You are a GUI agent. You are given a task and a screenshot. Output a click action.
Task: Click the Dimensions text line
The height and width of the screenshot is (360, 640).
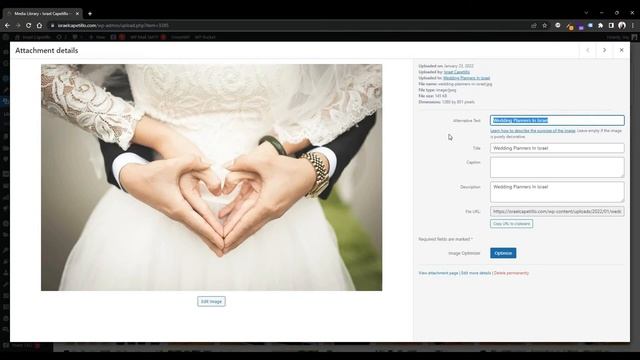tap(447, 102)
